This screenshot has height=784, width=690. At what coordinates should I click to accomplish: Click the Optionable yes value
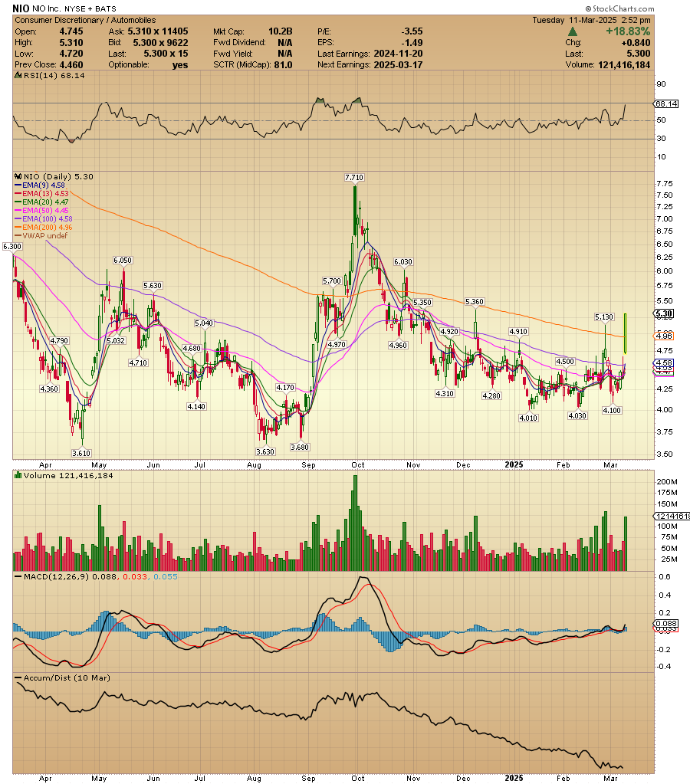(180, 64)
